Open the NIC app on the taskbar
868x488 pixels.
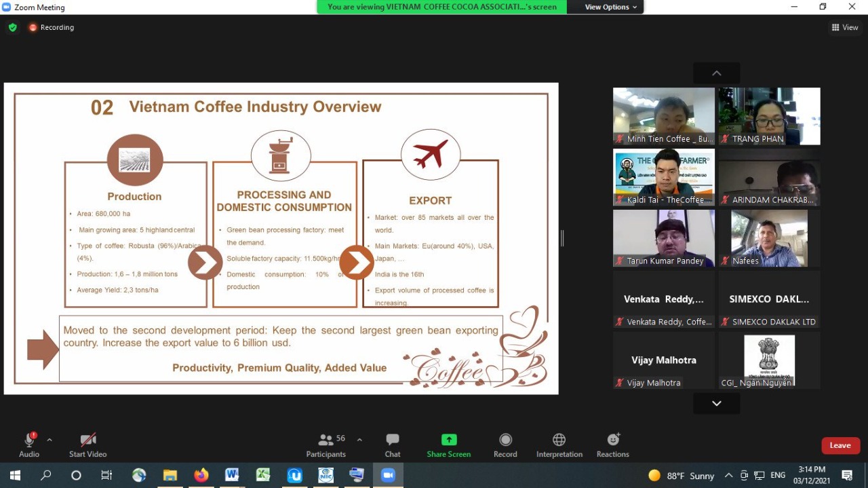click(325, 475)
